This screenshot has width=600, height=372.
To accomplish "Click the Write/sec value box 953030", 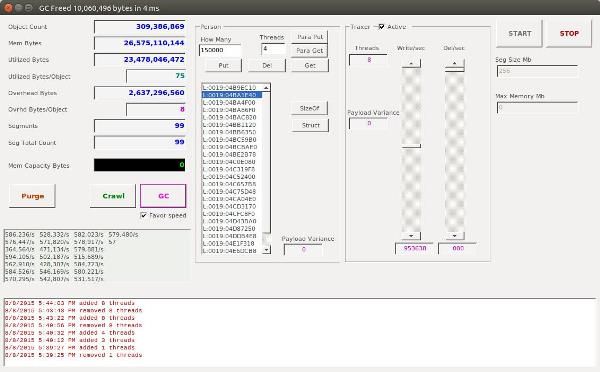I will pyautogui.click(x=414, y=248).
